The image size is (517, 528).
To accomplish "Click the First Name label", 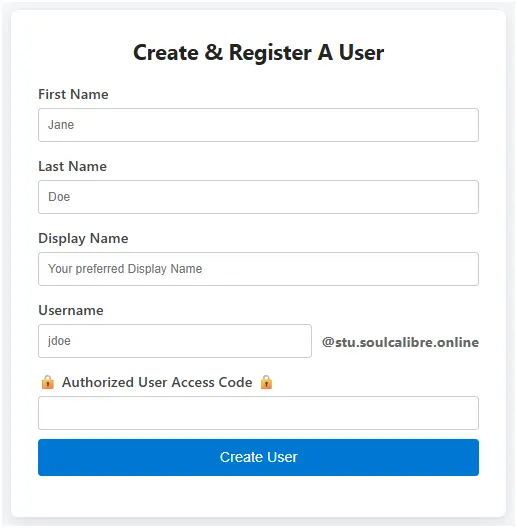I will coord(73,94).
